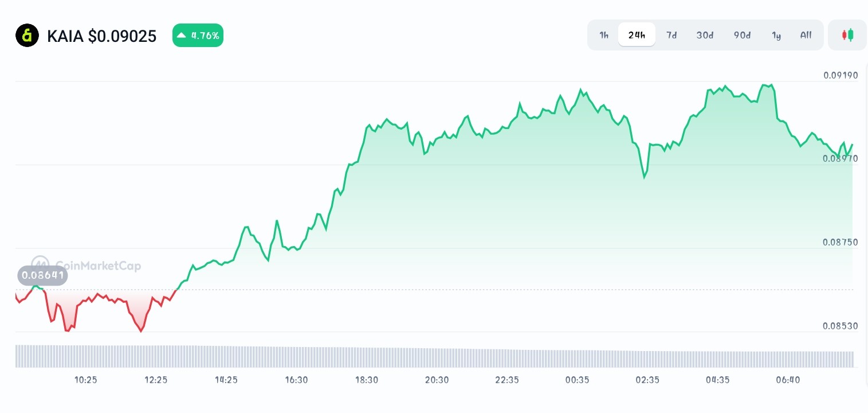
Task: Click the 02:35 time axis label
Action: click(647, 380)
